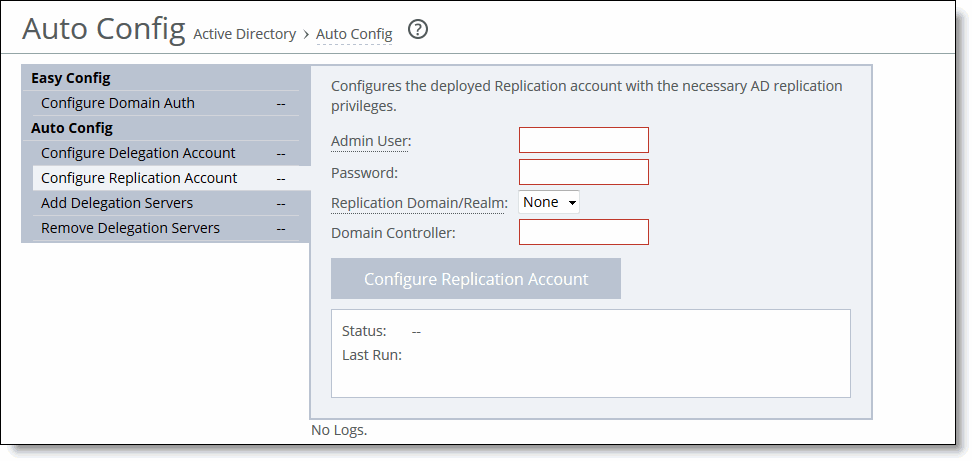
Task: Click the Auto Config breadcrumb link
Action: pos(354,34)
